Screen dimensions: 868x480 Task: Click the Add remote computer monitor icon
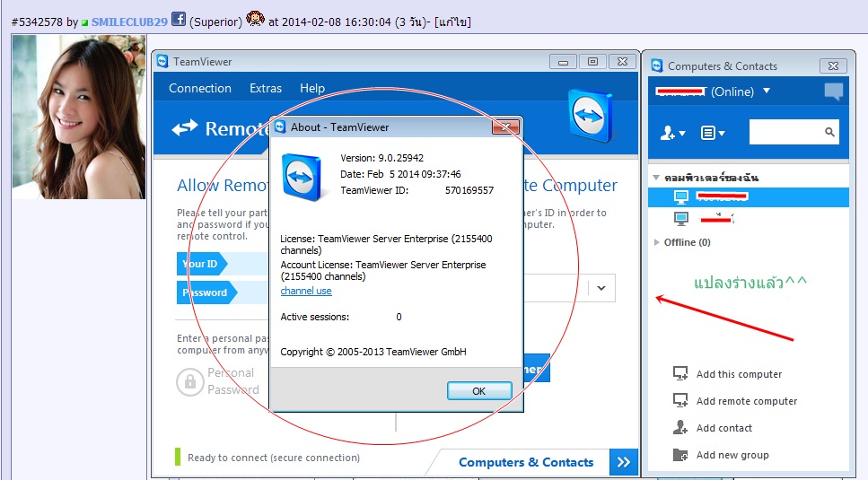click(680, 400)
